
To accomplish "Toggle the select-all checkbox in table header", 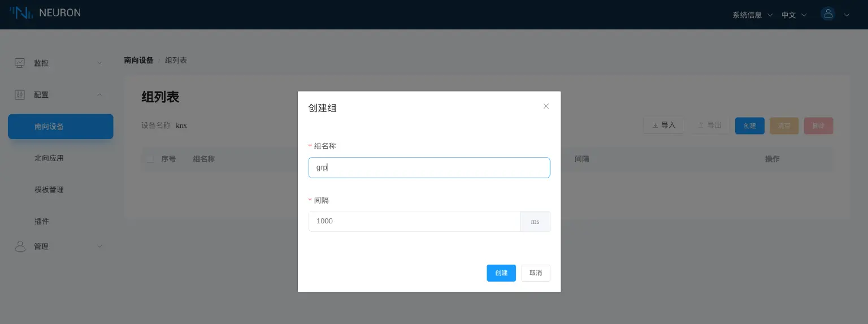I will click(150, 159).
